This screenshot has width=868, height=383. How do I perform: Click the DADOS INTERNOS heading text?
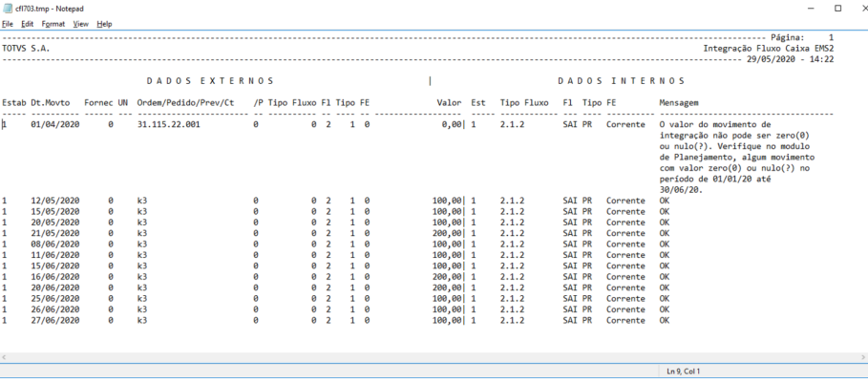621,80
